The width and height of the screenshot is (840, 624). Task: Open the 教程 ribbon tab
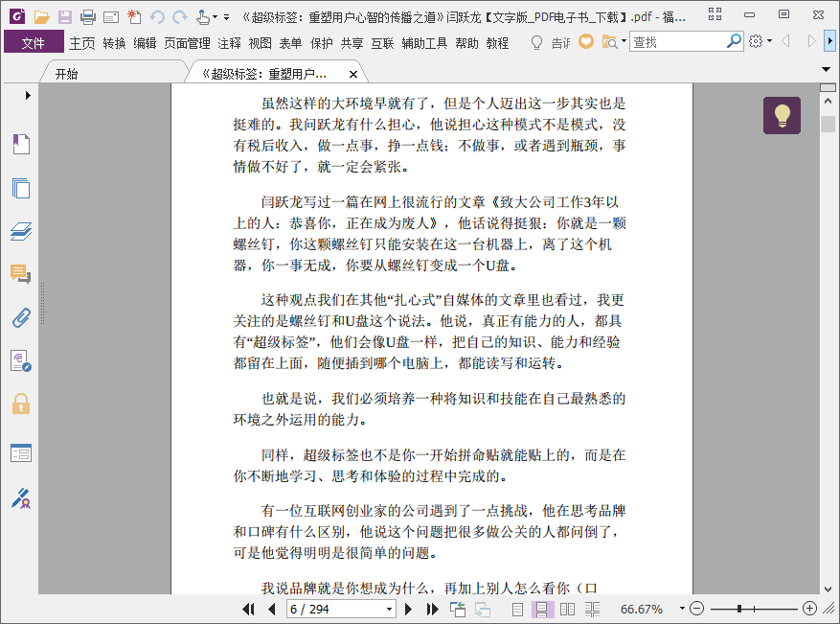497,43
